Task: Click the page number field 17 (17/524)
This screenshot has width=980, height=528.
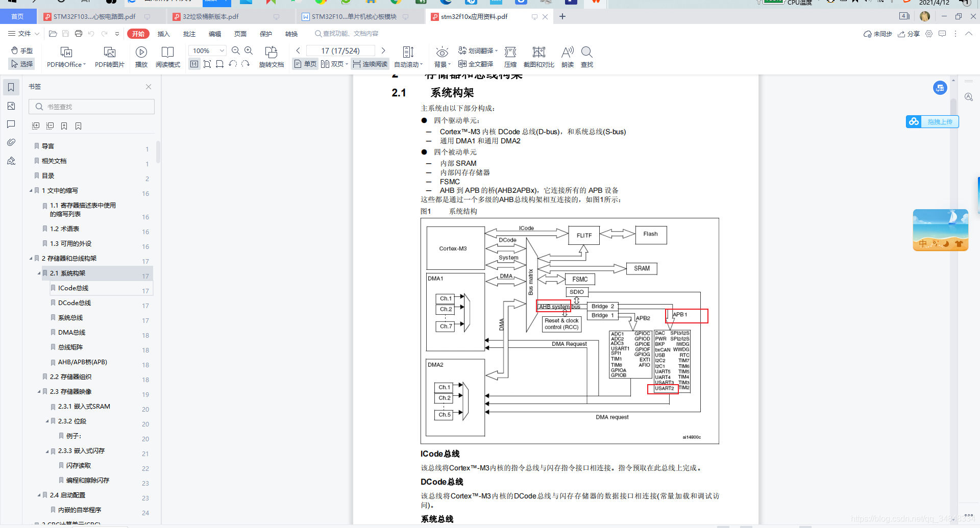Action: pos(340,51)
